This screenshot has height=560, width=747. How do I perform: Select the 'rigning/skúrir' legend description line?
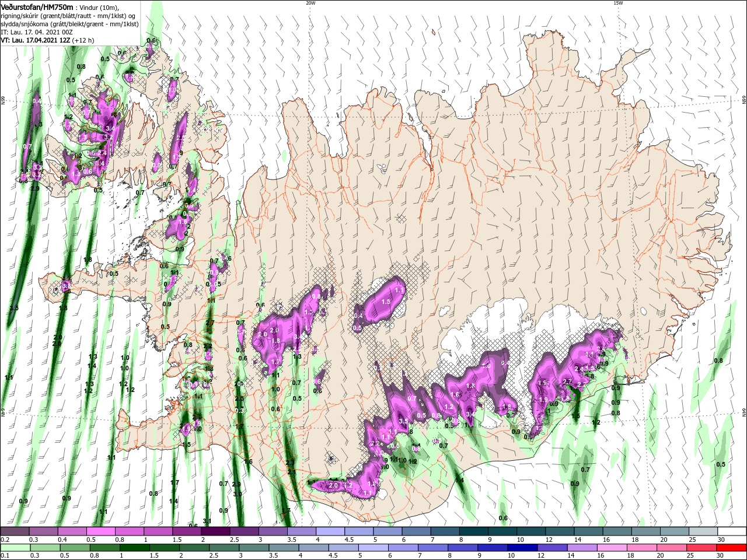(68, 16)
